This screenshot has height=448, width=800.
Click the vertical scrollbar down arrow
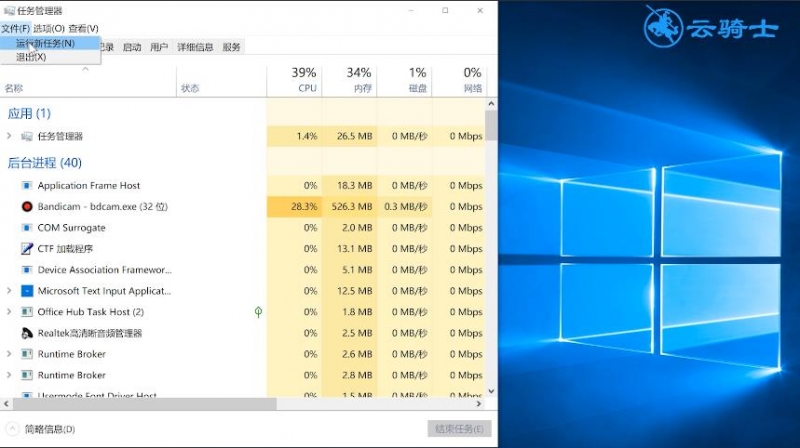[491, 391]
